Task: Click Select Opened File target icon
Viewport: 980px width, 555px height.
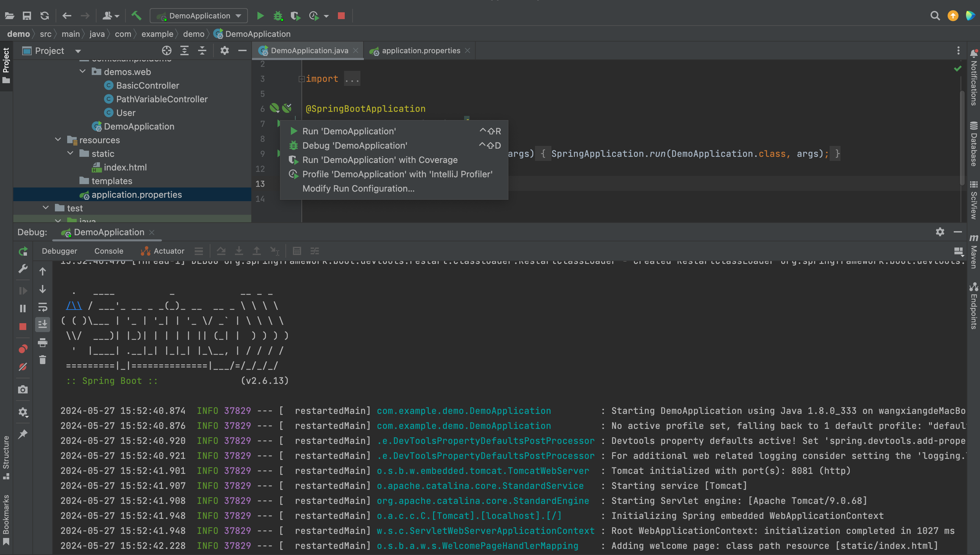Action: tap(167, 51)
